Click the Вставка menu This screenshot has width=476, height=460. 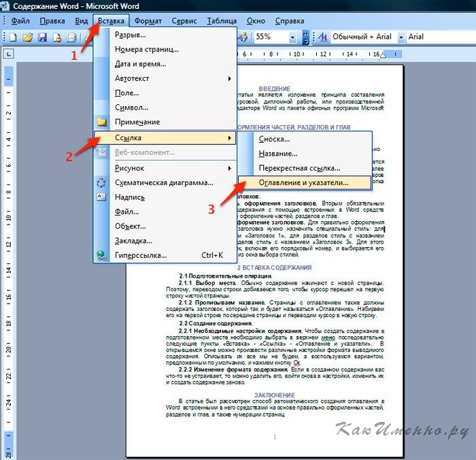pos(111,21)
